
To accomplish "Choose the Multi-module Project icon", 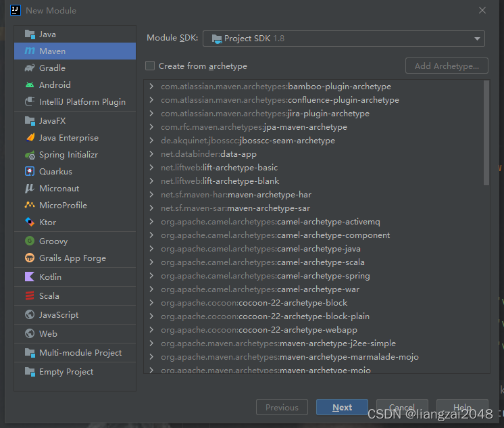I will click(30, 353).
